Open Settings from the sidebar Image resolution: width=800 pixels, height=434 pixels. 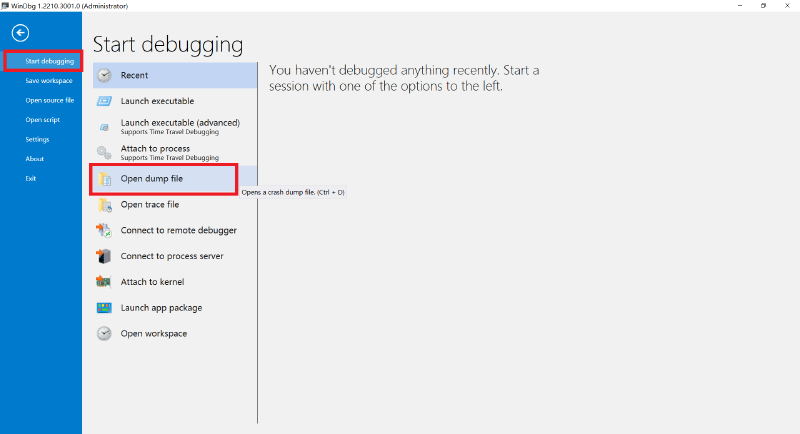coord(37,139)
